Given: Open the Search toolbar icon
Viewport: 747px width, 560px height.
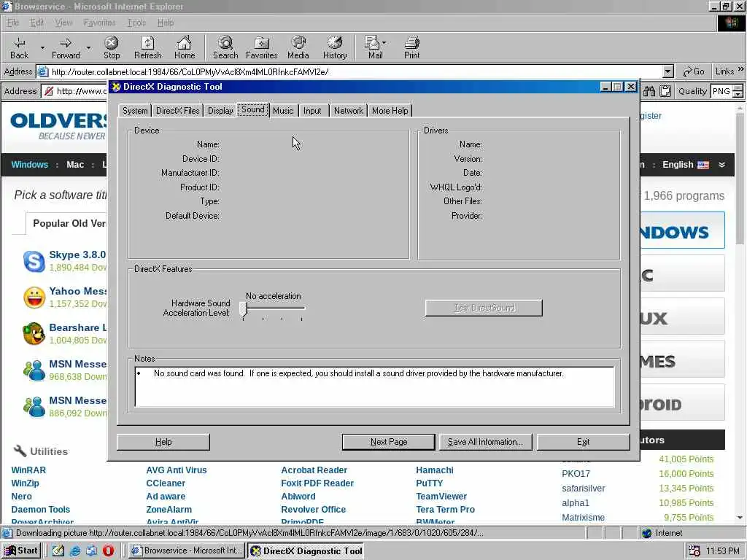Looking at the screenshot, I should pyautogui.click(x=225, y=43).
